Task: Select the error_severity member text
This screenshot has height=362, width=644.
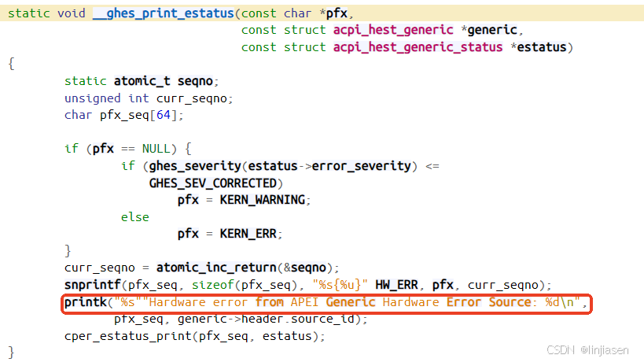Action: 362,166
